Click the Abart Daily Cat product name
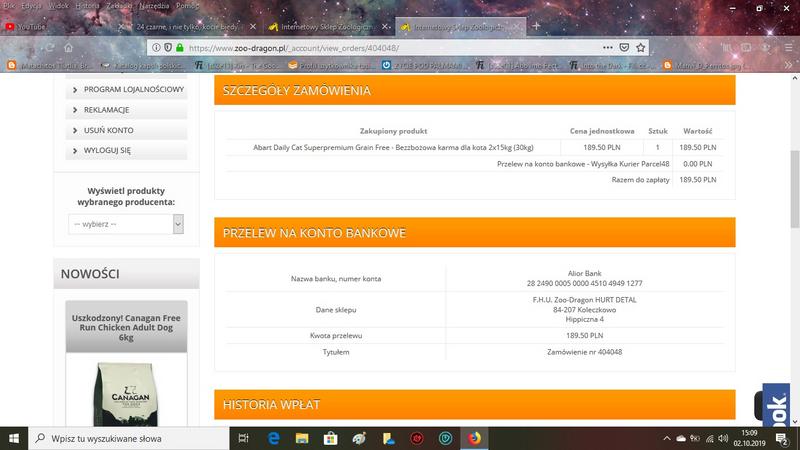This screenshot has width=800, height=450. click(x=393, y=147)
